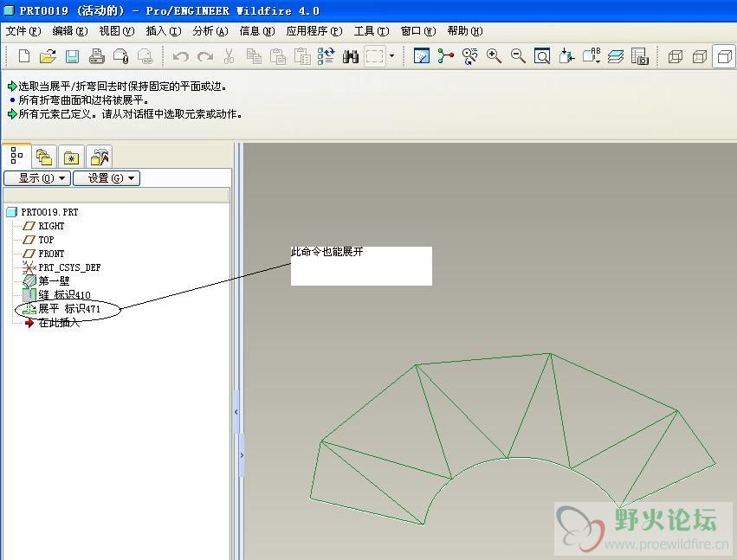Click the Paste icon
737x560 pixels.
(x=278, y=56)
